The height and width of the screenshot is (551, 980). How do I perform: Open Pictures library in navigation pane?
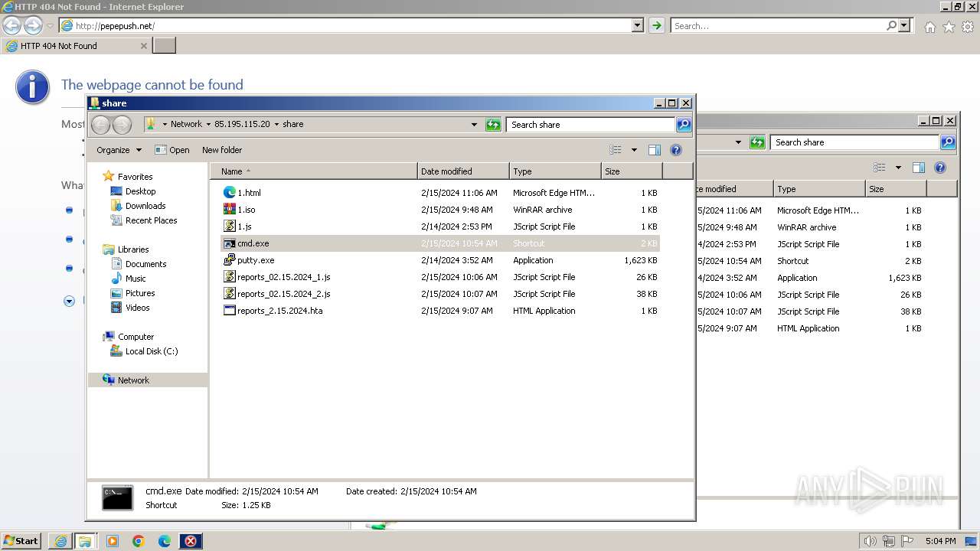tap(140, 293)
